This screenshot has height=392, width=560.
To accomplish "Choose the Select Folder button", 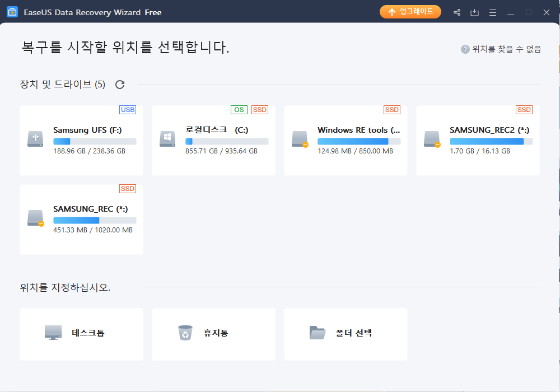I will pyautogui.click(x=346, y=334).
